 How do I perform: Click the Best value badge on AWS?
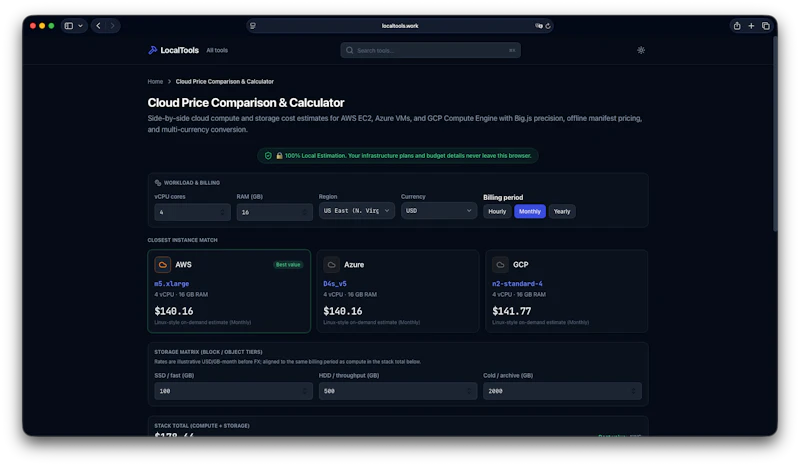pos(288,264)
